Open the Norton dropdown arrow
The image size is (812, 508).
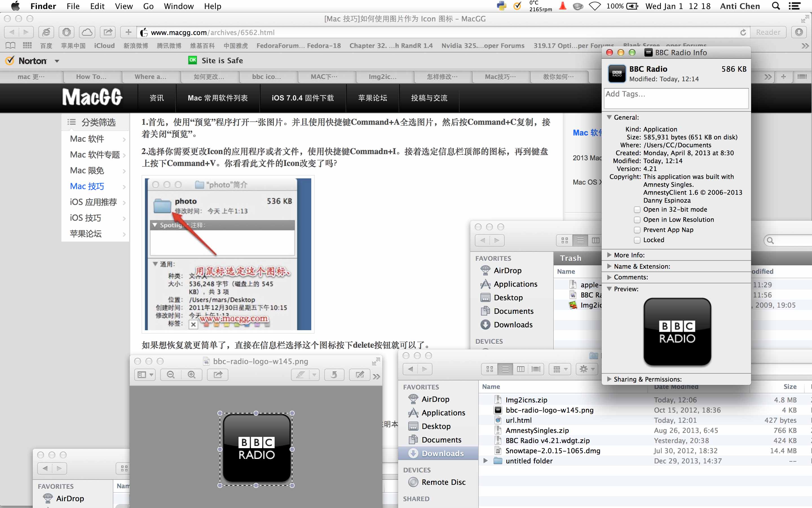pyautogui.click(x=57, y=61)
